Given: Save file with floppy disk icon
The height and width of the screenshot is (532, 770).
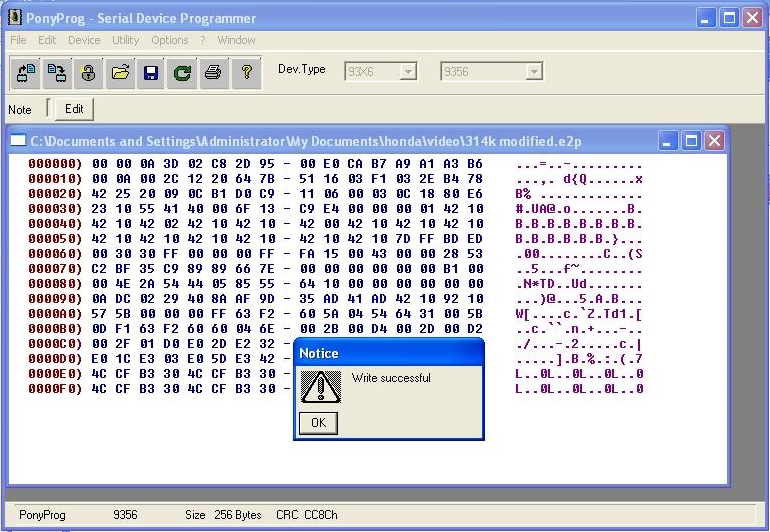Looking at the screenshot, I should [x=151, y=73].
